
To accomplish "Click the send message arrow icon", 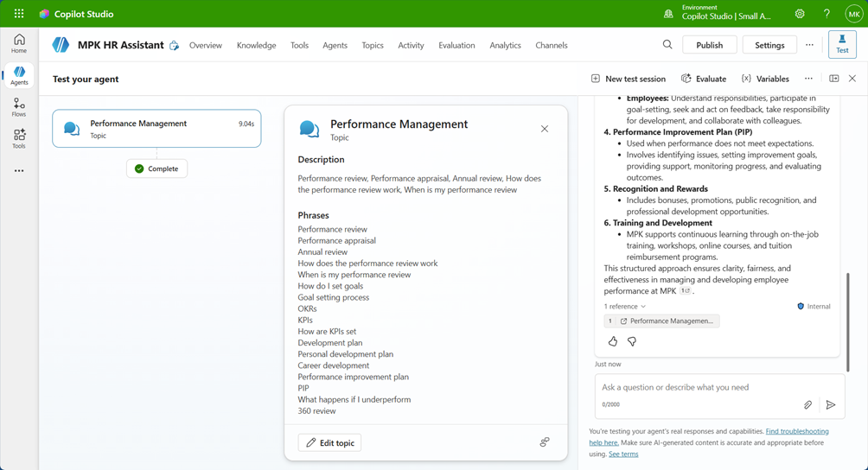I will (x=831, y=404).
